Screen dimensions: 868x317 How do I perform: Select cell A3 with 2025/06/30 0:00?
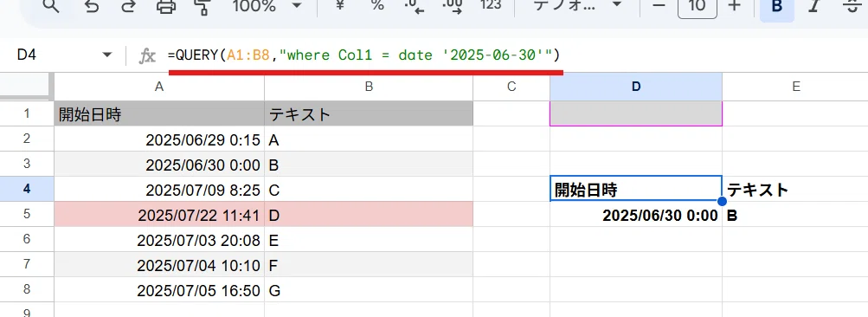click(159, 164)
